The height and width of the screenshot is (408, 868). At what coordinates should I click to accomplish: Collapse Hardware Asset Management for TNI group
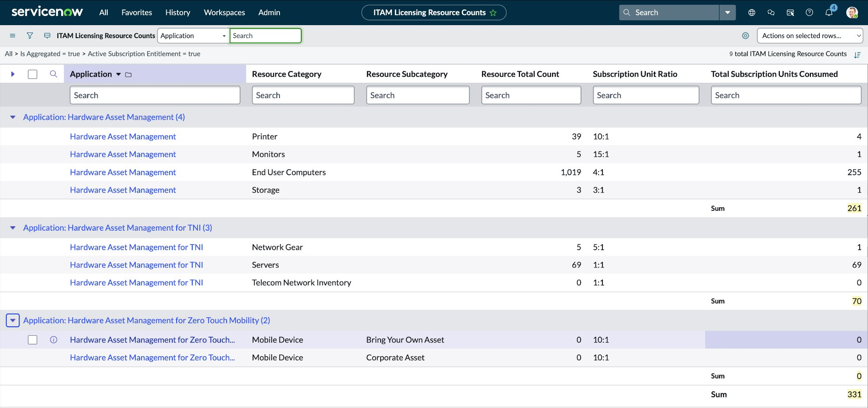point(13,228)
